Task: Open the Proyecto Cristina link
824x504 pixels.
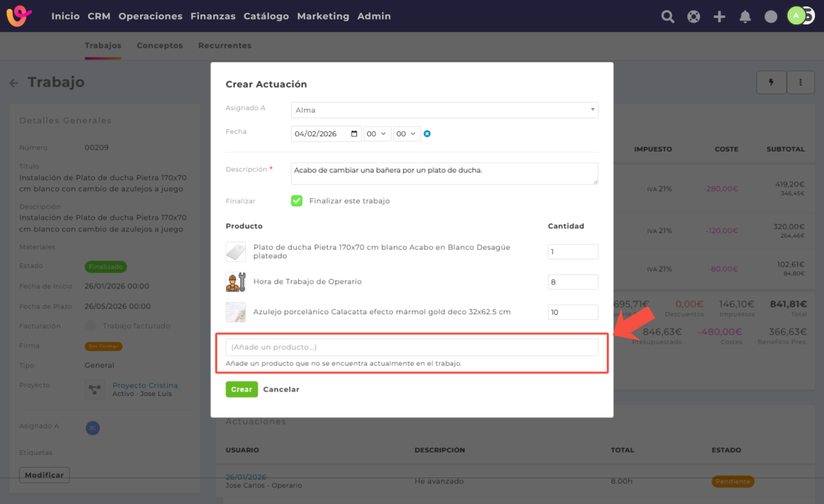Action: coord(145,385)
